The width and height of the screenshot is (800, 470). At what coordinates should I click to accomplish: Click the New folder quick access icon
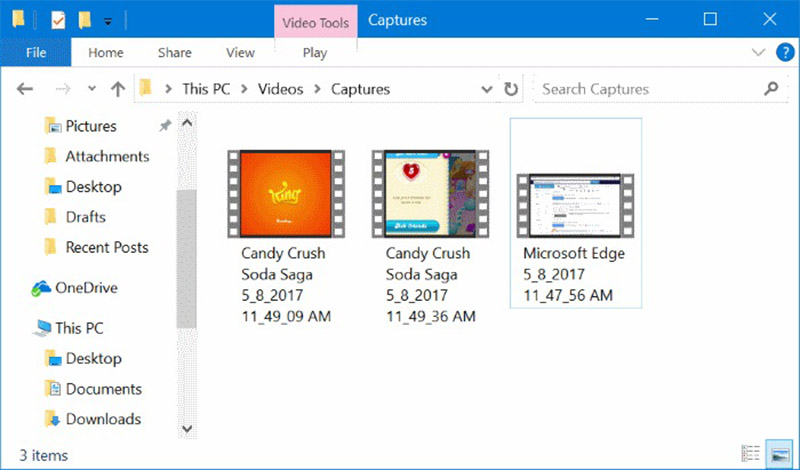coord(85,19)
